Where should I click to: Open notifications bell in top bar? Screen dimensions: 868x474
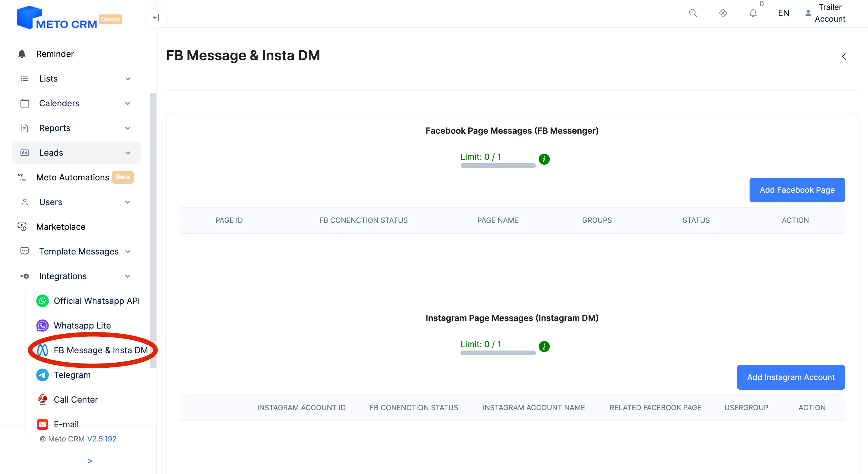coord(753,13)
